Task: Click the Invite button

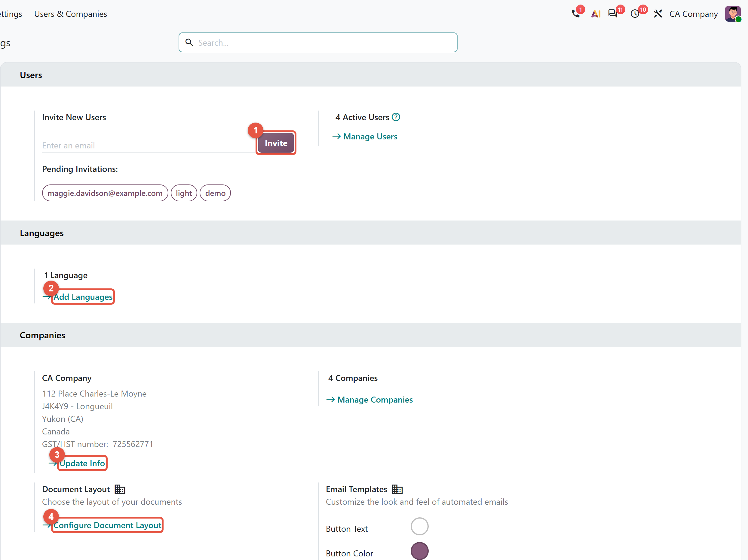Action: tap(276, 143)
